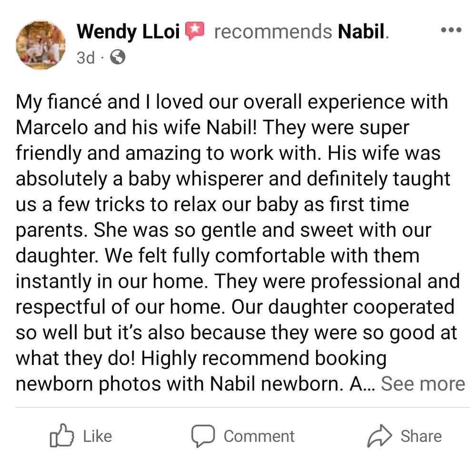
Task: Open the three-dot post options menu
Action: pyautogui.click(x=451, y=30)
